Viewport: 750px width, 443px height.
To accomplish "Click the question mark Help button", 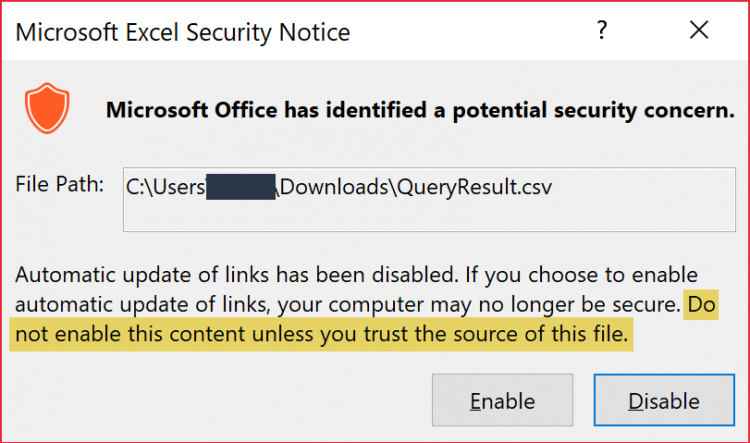I will pos(602,31).
